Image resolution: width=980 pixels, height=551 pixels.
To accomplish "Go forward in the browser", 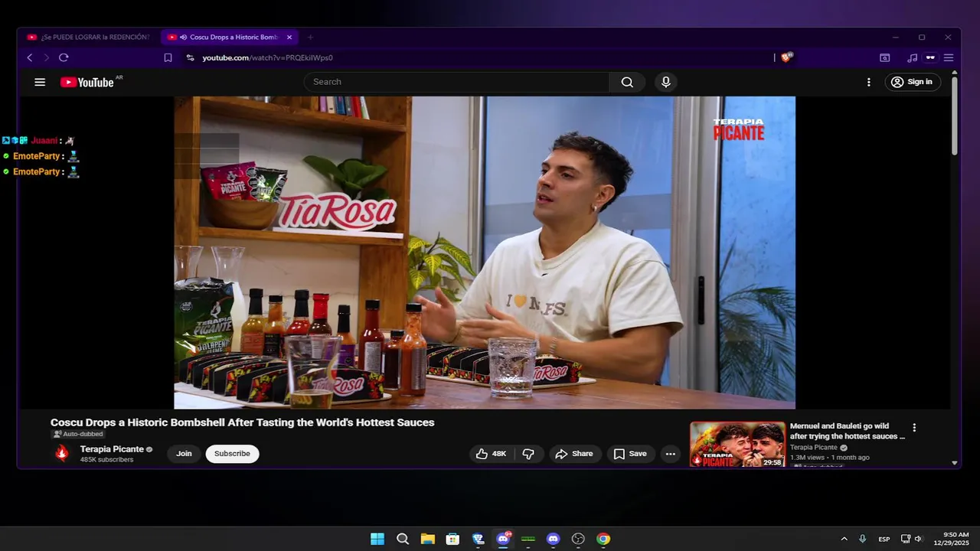I will 47,57.
